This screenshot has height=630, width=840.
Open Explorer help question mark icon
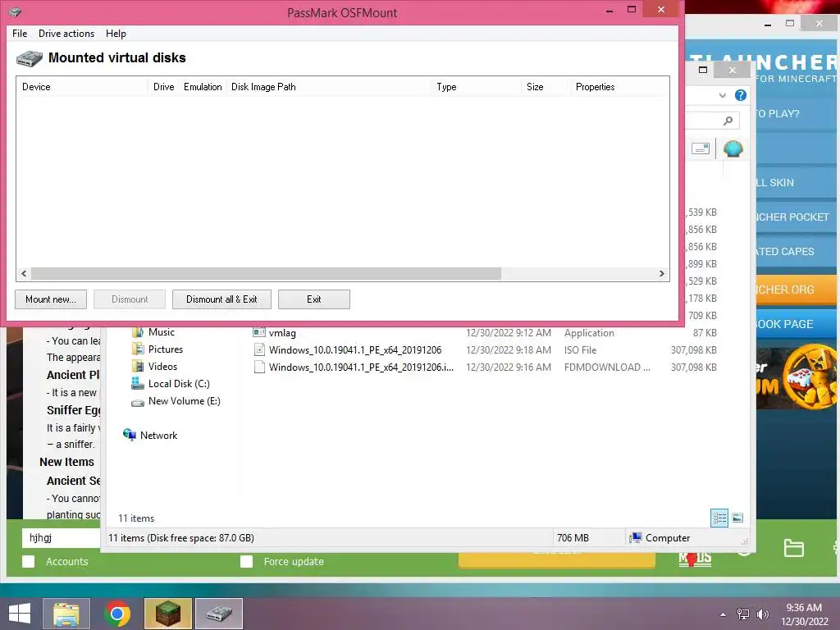point(741,95)
